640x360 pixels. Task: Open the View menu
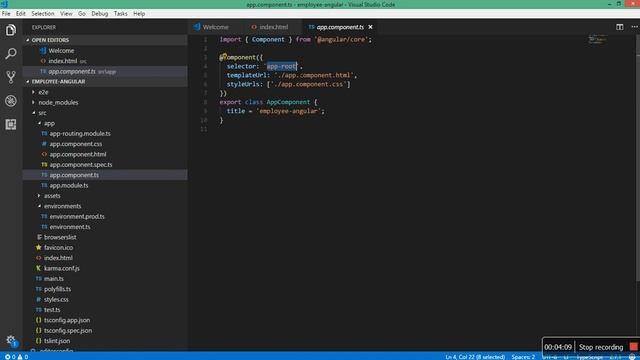66,13
